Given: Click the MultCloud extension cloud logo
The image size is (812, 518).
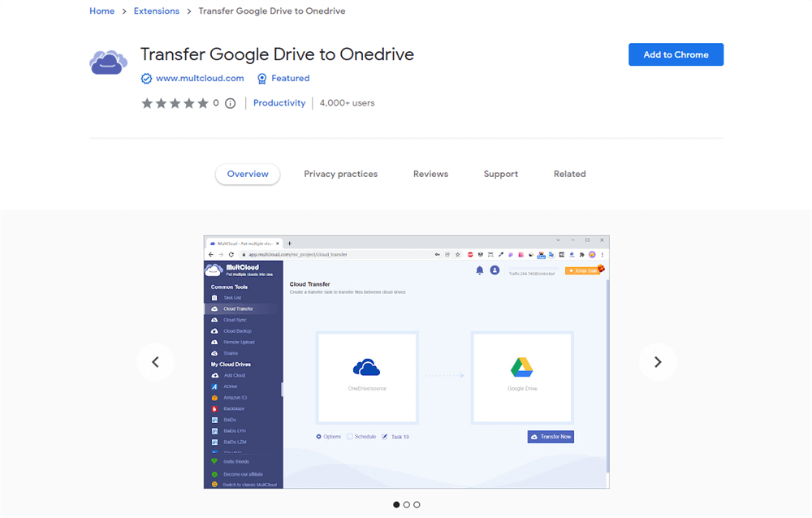Looking at the screenshot, I should pyautogui.click(x=108, y=63).
